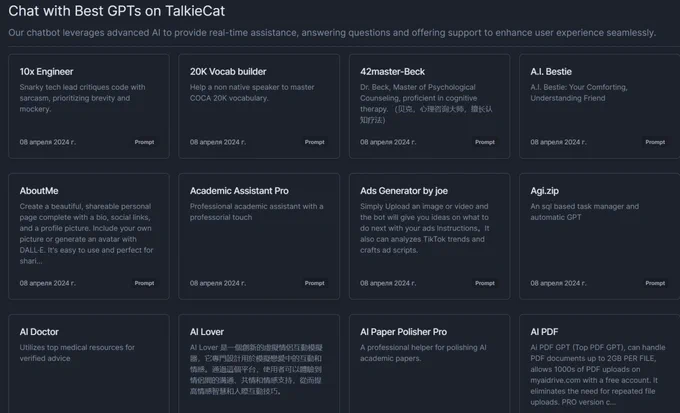Click the date under 10x Engineer

(47, 142)
